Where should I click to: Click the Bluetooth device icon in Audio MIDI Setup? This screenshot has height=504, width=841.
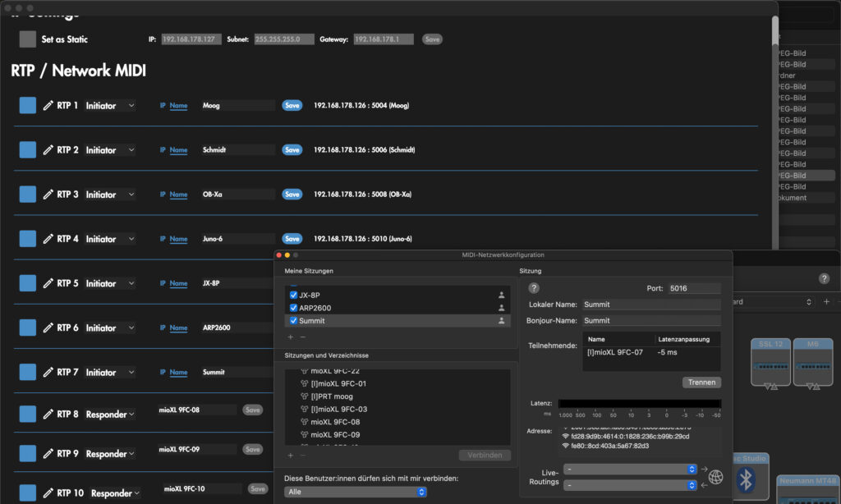tap(746, 480)
